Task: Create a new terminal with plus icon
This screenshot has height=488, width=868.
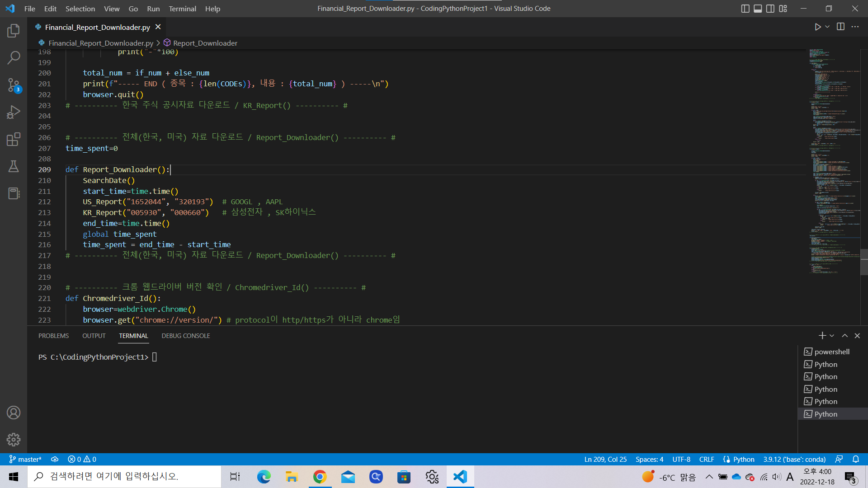Action: click(x=822, y=335)
